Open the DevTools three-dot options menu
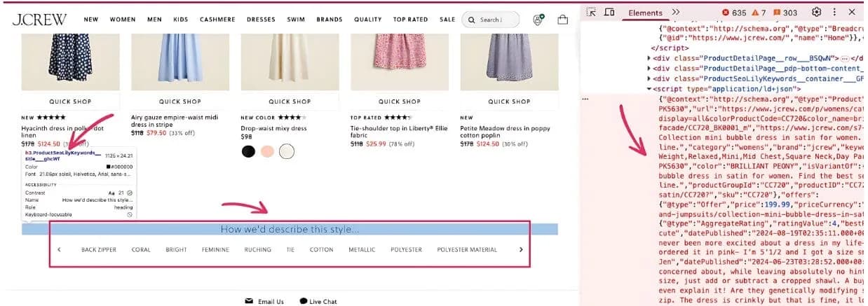 click(834, 13)
